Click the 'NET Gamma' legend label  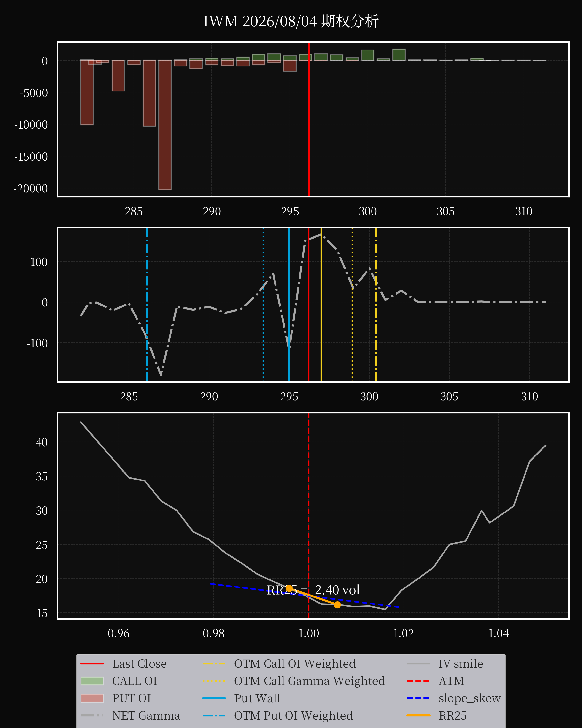pyautogui.click(x=146, y=716)
